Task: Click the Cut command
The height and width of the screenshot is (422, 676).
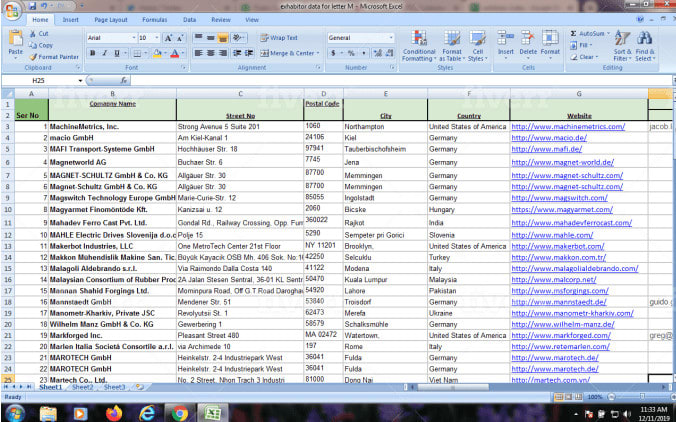Action: point(39,34)
